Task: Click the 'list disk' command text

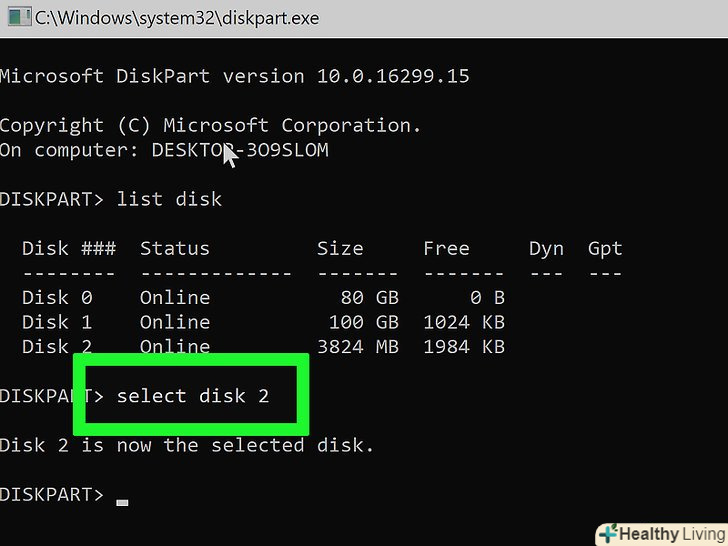Action: pos(169,199)
